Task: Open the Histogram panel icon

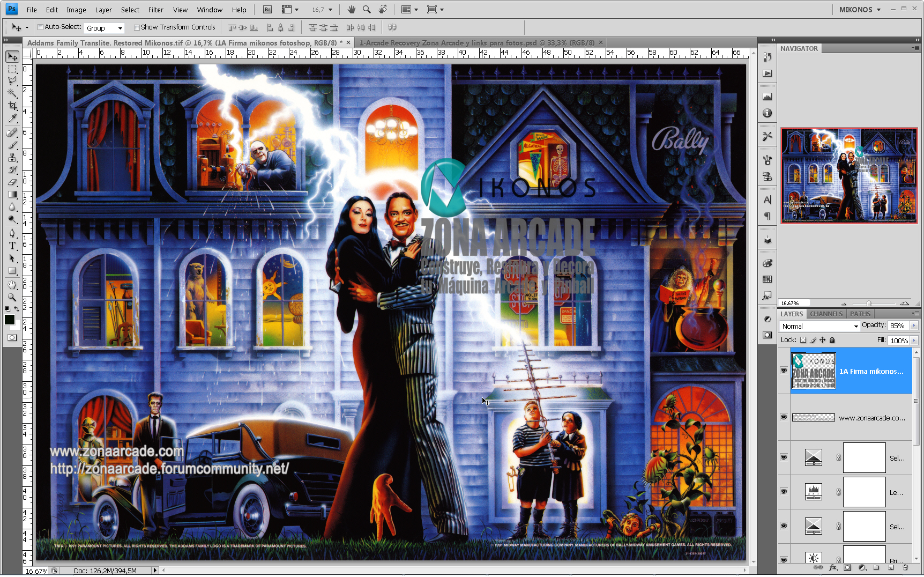Action: point(767,97)
